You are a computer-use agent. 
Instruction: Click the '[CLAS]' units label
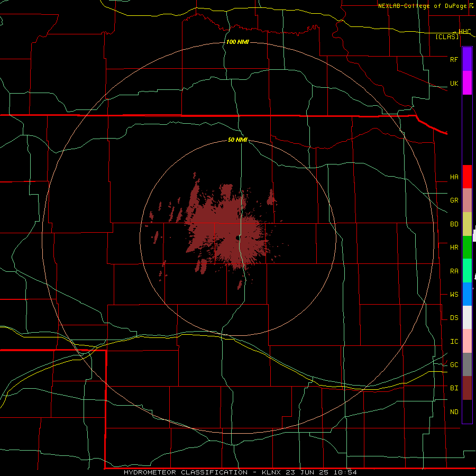tap(447, 37)
